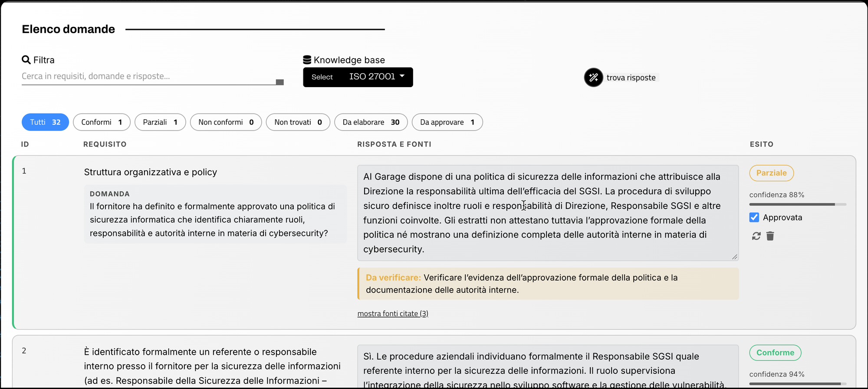This screenshot has height=389, width=868.
Task: Click the Filtra magnifying glass icon
Action: (x=26, y=60)
